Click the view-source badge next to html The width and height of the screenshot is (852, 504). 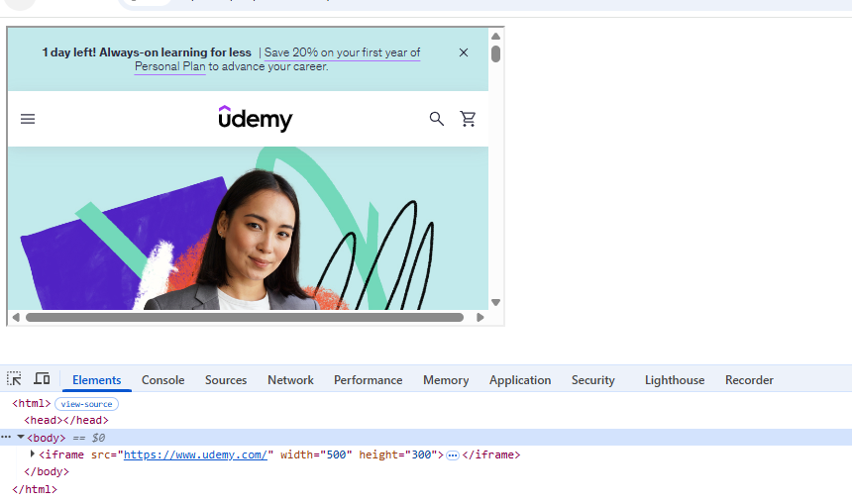pyautogui.click(x=86, y=404)
